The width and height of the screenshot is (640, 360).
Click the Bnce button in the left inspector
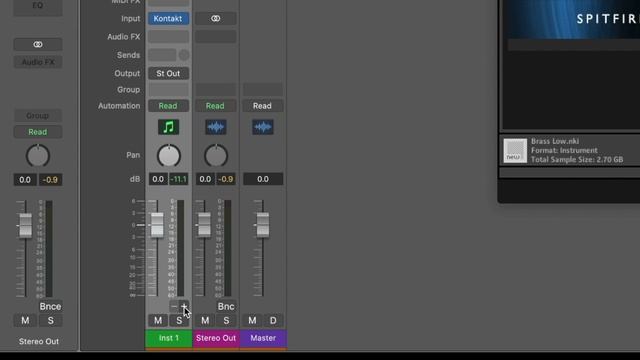coord(50,306)
